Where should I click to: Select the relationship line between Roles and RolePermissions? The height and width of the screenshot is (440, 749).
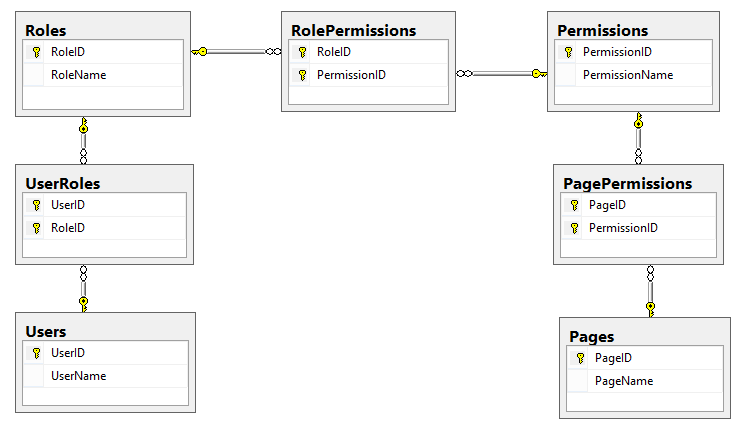(x=237, y=51)
